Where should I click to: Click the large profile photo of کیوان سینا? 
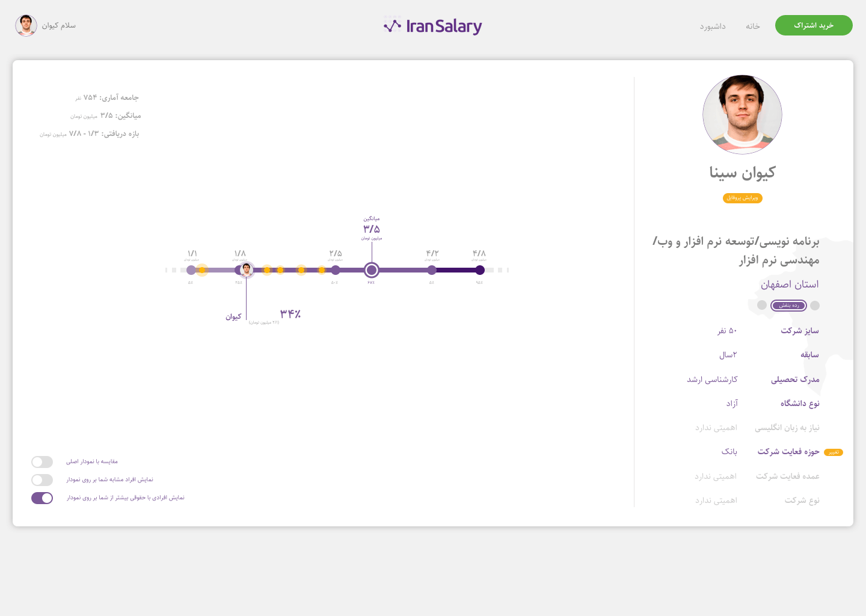coord(742,114)
